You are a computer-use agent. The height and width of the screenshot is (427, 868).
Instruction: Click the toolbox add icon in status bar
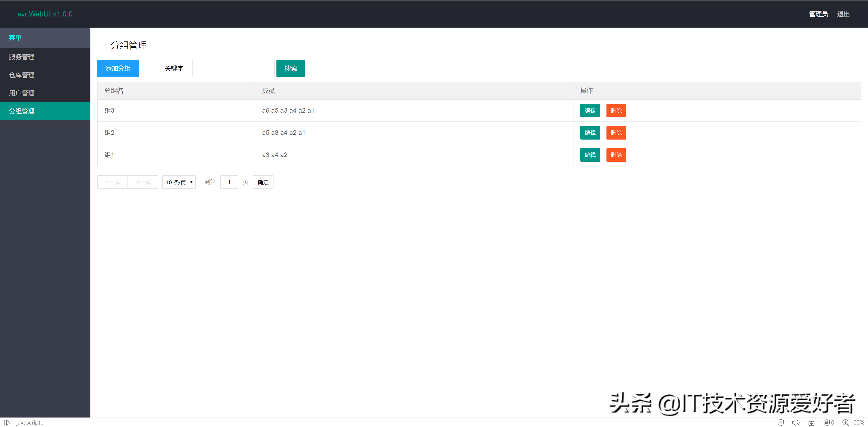pyautogui.click(x=812, y=422)
